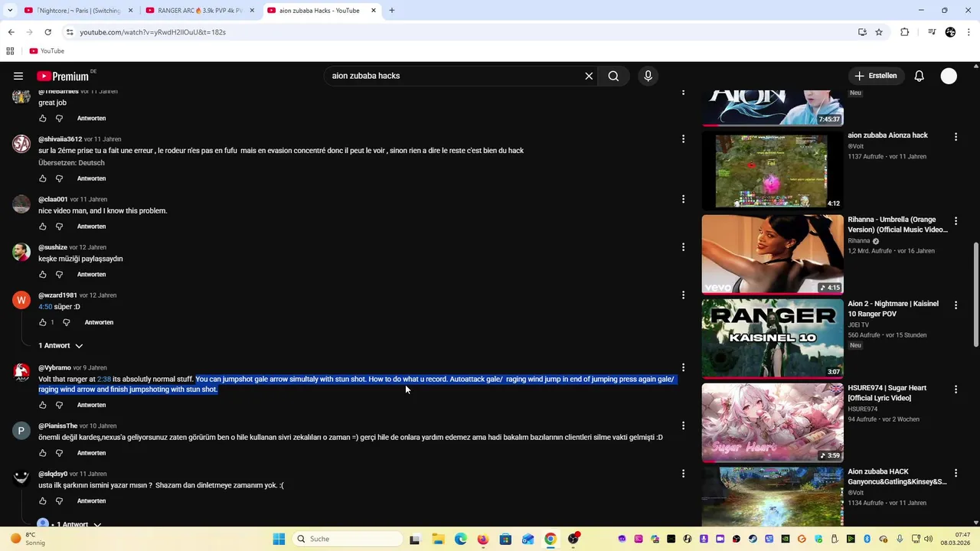Image resolution: width=980 pixels, height=551 pixels.
Task: Start voice search with microphone
Action: (x=648, y=76)
